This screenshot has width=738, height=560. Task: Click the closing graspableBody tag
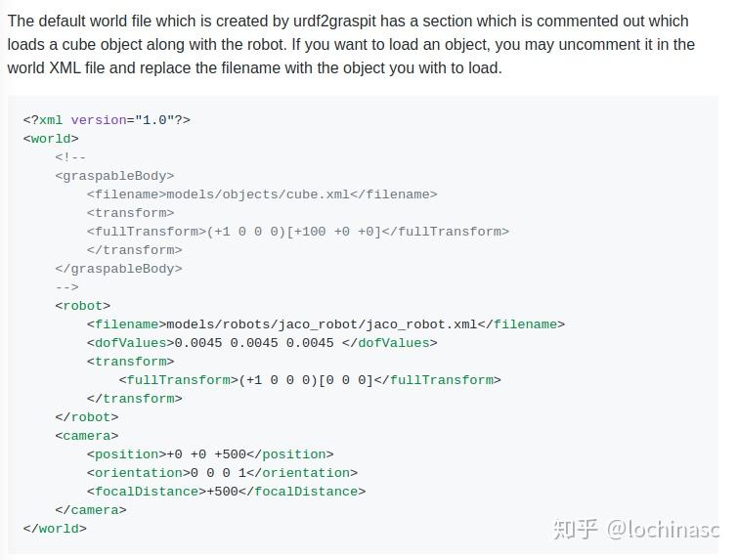tap(118, 269)
